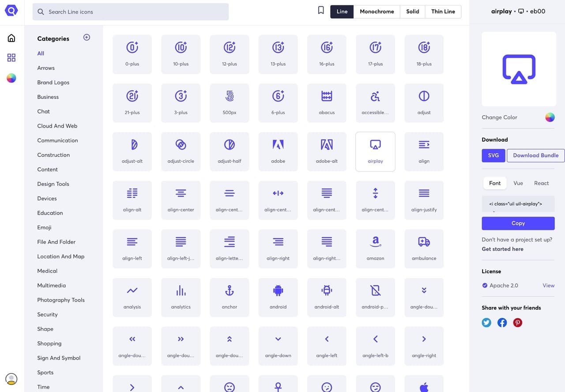Image resolution: width=565 pixels, height=392 pixels.
Task: Select the ambulance icon
Action: tap(424, 249)
